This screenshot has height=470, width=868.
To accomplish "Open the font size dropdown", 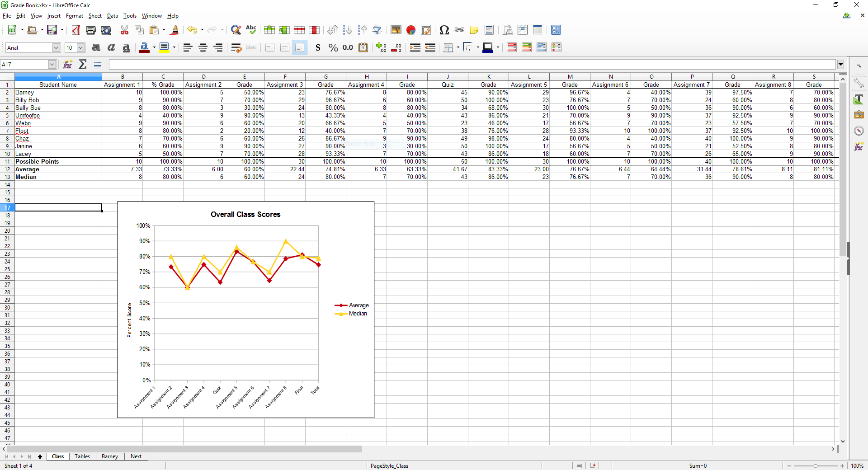I will pos(80,48).
